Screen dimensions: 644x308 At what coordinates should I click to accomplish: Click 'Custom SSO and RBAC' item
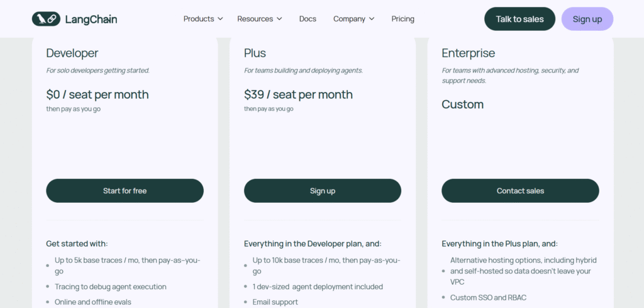pos(488,297)
